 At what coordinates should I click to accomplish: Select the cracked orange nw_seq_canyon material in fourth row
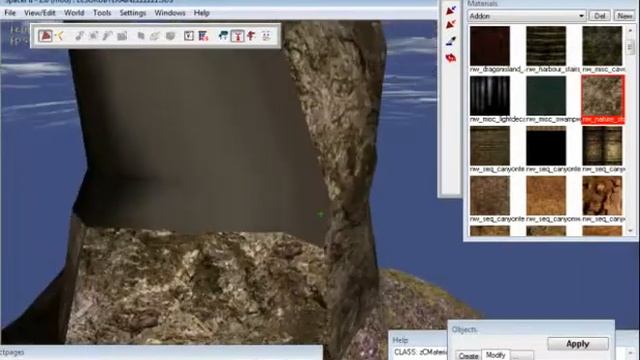coord(602,196)
